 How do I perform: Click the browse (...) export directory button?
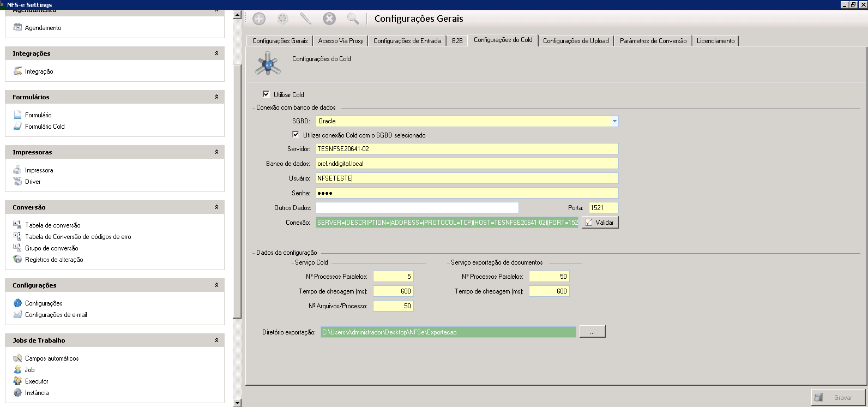click(592, 332)
